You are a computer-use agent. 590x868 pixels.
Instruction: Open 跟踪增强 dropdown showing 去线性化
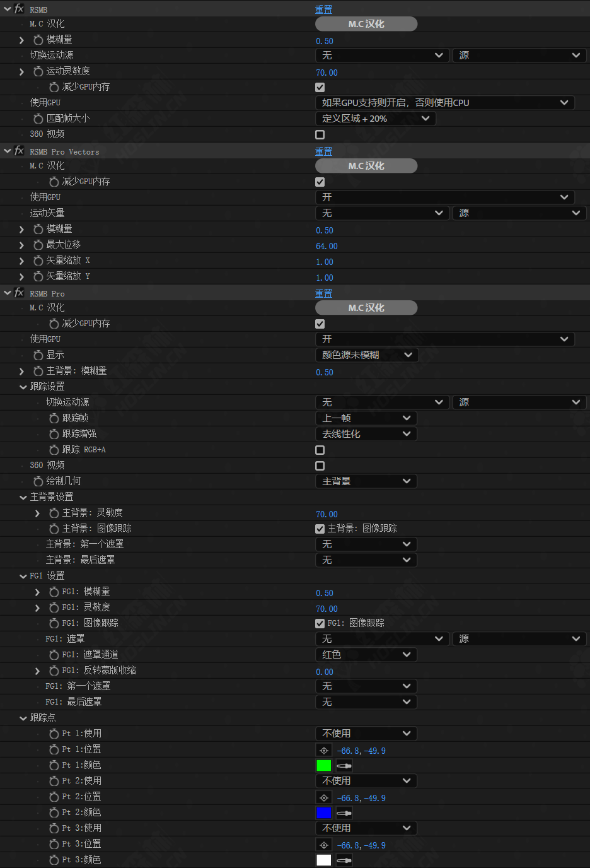click(x=366, y=434)
